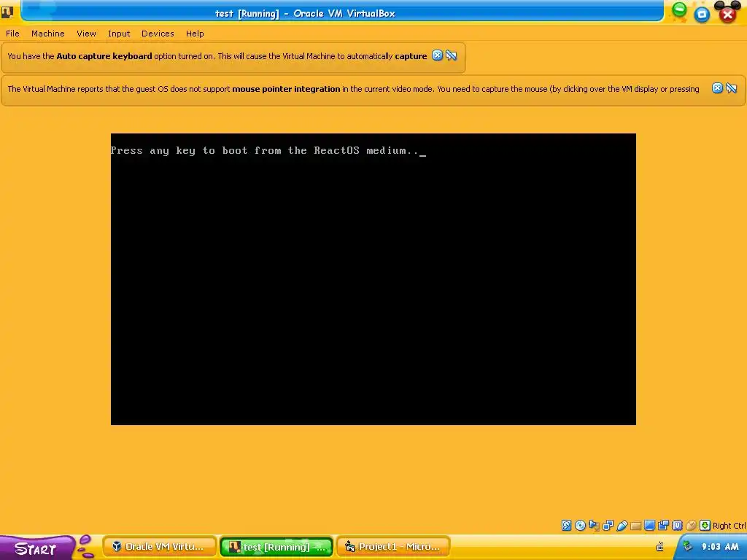Open the Machine menu
747x560 pixels.
click(x=48, y=34)
